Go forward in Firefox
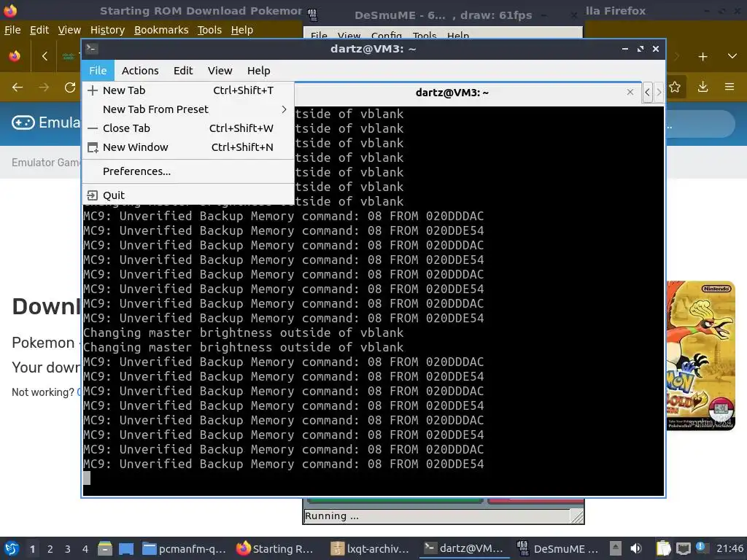 pyautogui.click(x=44, y=87)
